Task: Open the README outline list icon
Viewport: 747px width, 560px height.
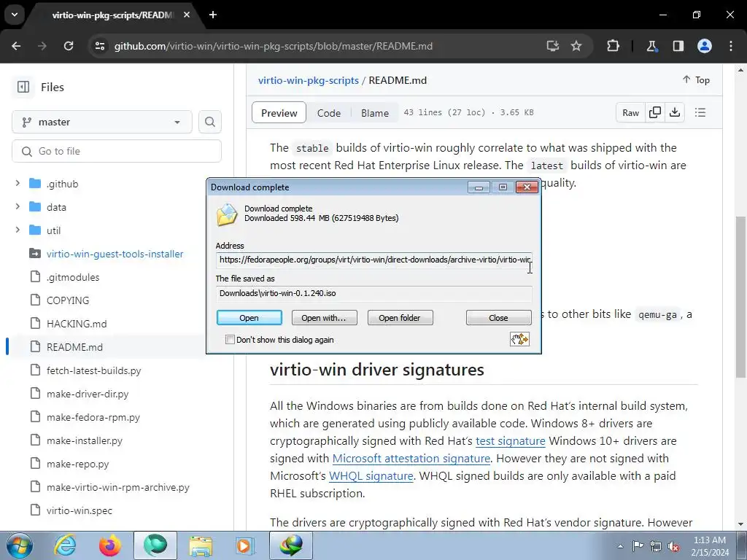Action: tap(700, 112)
